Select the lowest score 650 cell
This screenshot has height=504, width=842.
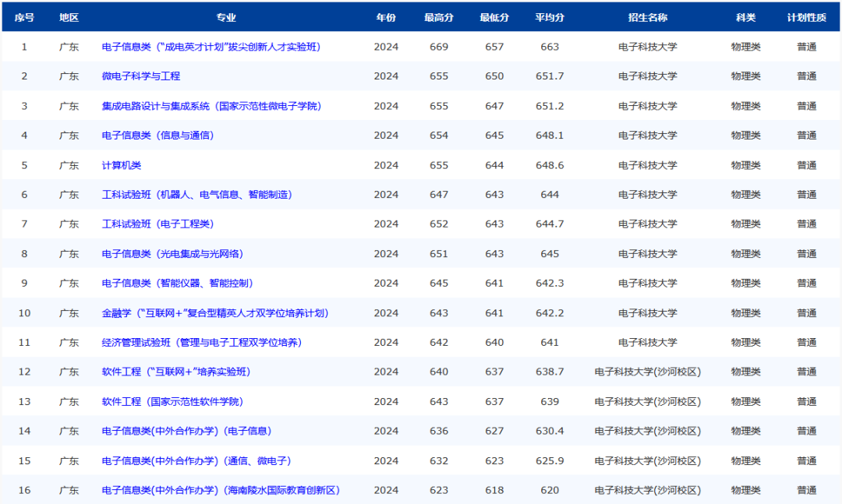point(494,76)
